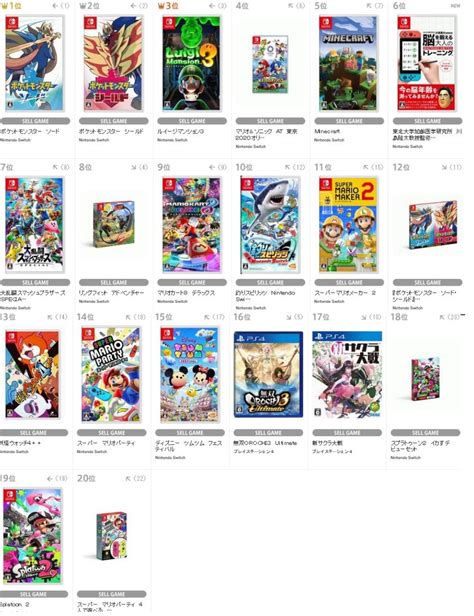Click SELL GAME under Super Mario Party bundle rank 20
The image size is (474, 616).
point(112,594)
